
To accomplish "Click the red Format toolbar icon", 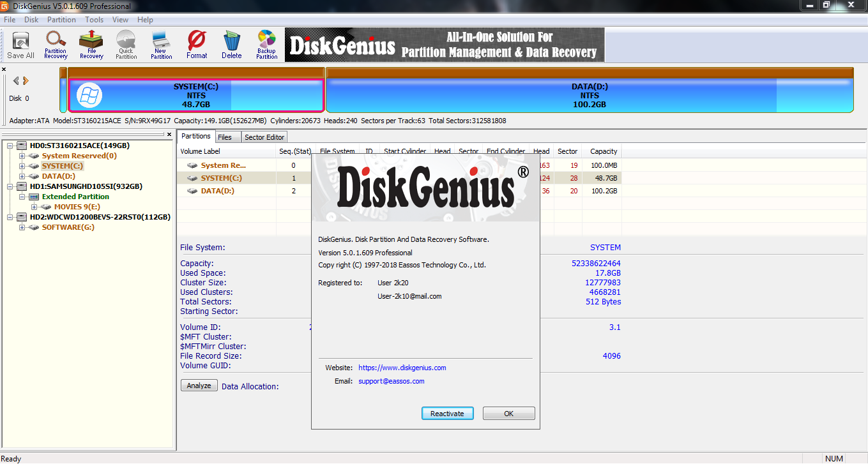I will coord(197,45).
